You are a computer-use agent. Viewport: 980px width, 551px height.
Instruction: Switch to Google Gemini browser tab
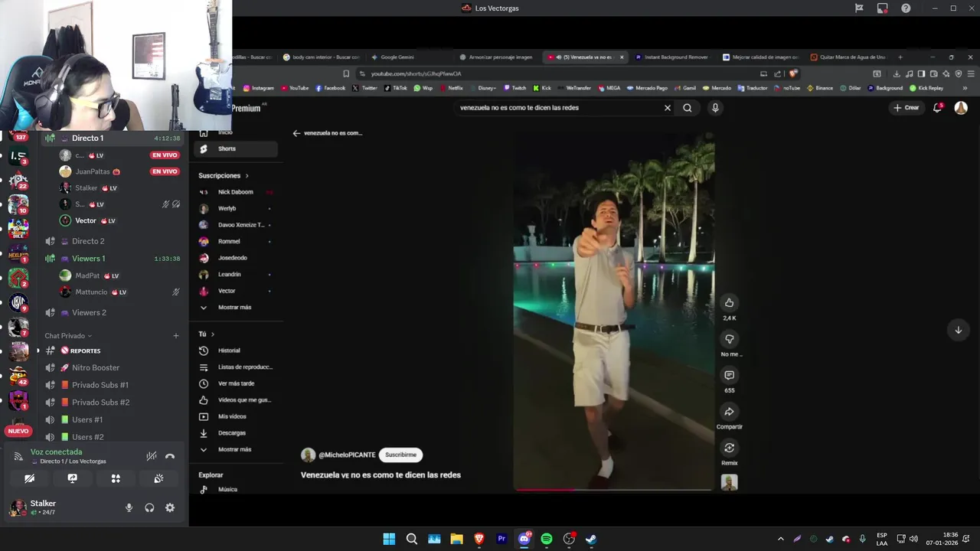(398, 57)
